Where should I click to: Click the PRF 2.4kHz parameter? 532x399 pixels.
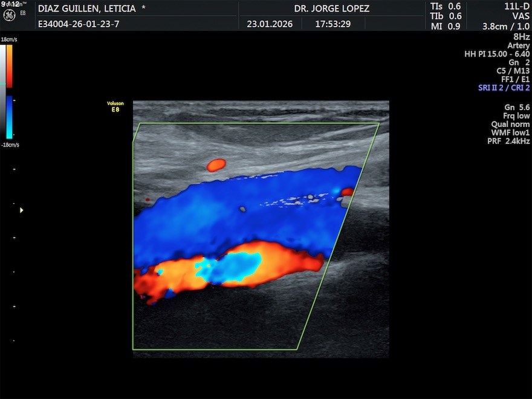click(508, 141)
